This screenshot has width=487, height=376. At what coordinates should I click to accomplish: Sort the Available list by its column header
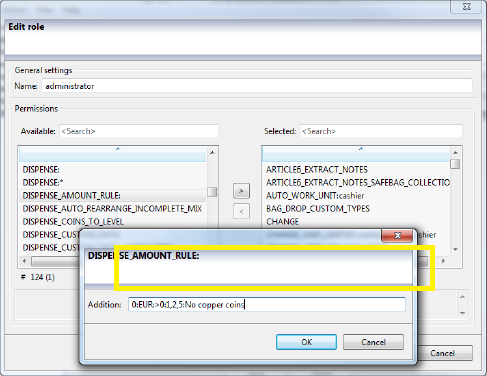point(113,154)
